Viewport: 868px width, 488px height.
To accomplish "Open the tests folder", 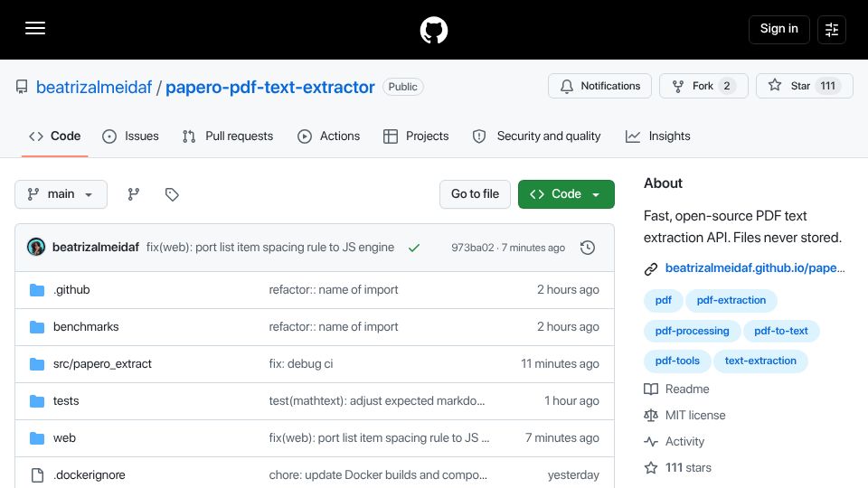I will tap(66, 400).
